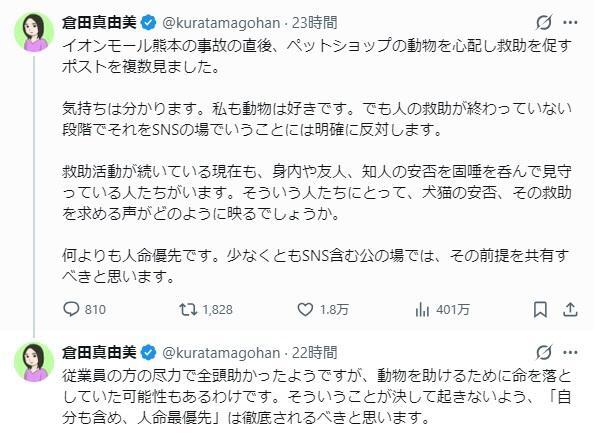Open replies on the first post (810)

coord(84,309)
